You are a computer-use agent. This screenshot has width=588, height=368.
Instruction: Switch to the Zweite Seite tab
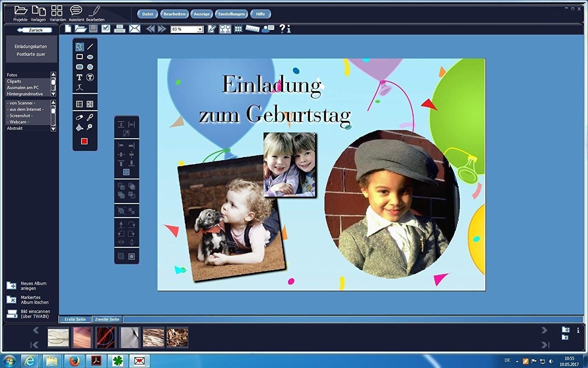[x=107, y=319]
